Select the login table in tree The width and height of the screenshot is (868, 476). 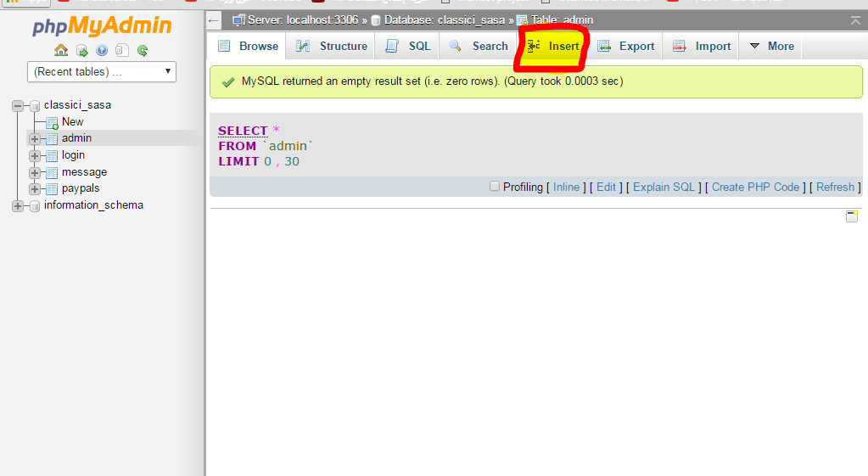(x=73, y=155)
